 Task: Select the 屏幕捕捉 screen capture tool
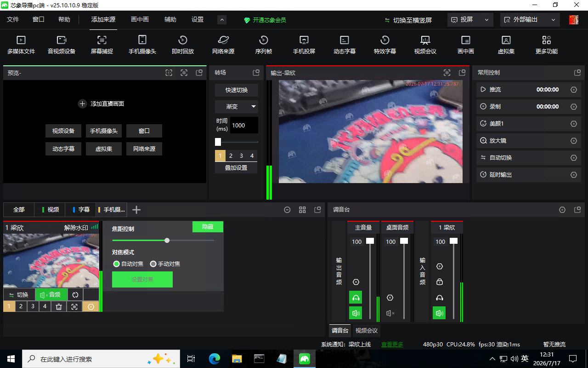click(102, 45)
